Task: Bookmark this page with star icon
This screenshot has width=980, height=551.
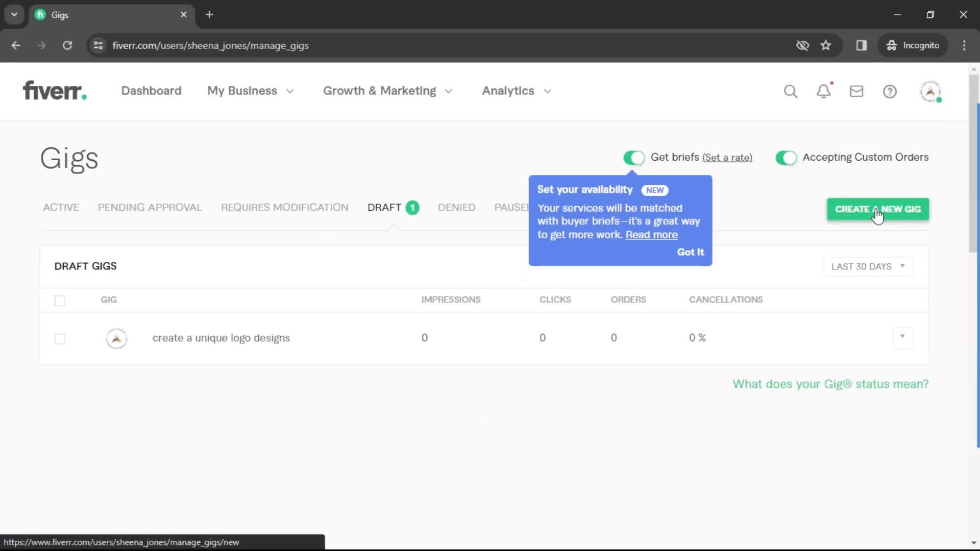Action: tap(826, 45)
